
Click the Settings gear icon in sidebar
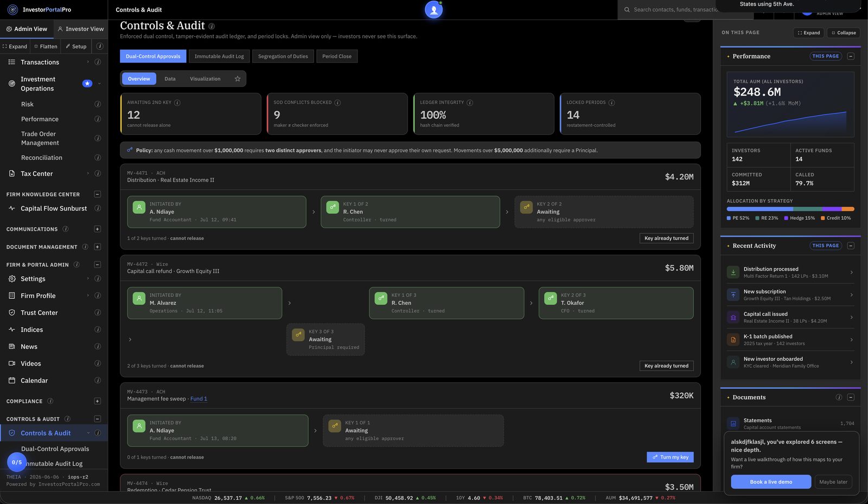click(x=12, y=279)
